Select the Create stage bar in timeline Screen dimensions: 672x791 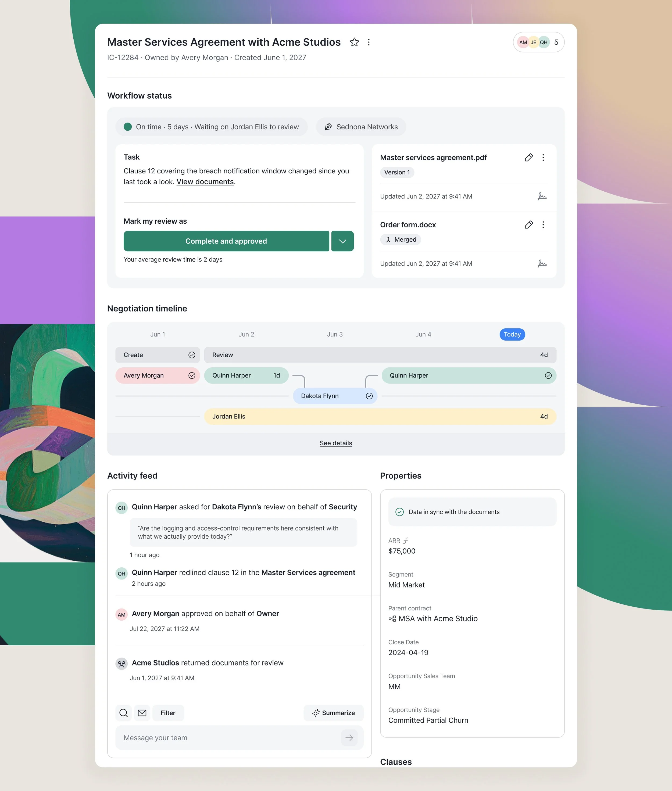point(158,355)
